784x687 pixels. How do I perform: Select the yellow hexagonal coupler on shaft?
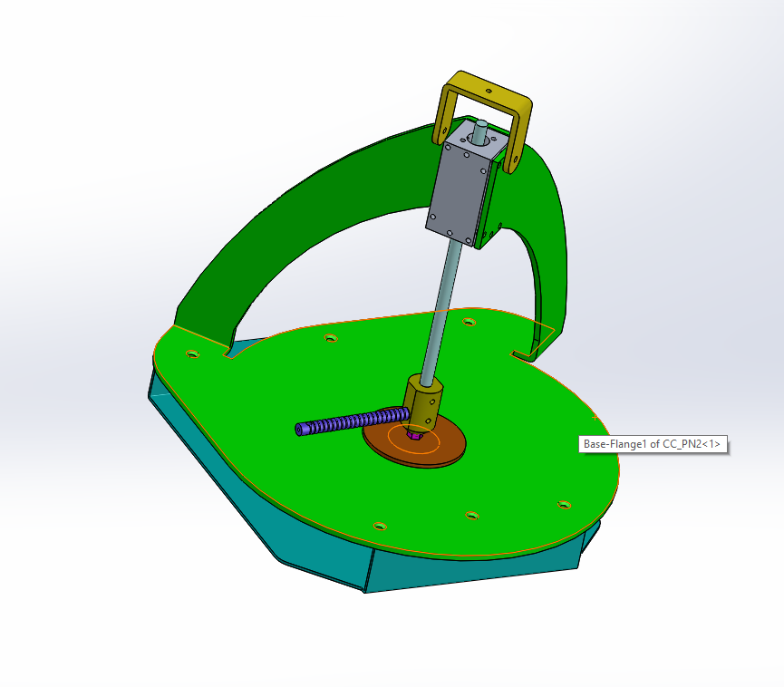[424, 404]
